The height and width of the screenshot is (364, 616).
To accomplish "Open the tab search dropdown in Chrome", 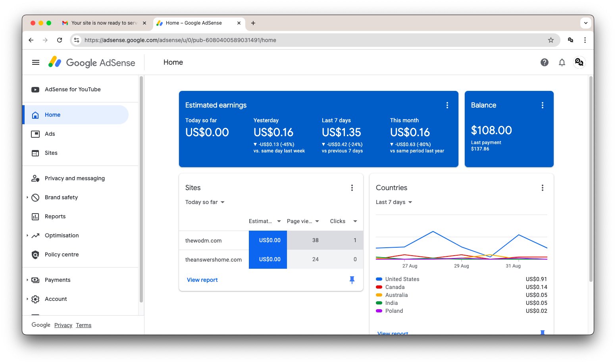I will (x=586, y=23).
